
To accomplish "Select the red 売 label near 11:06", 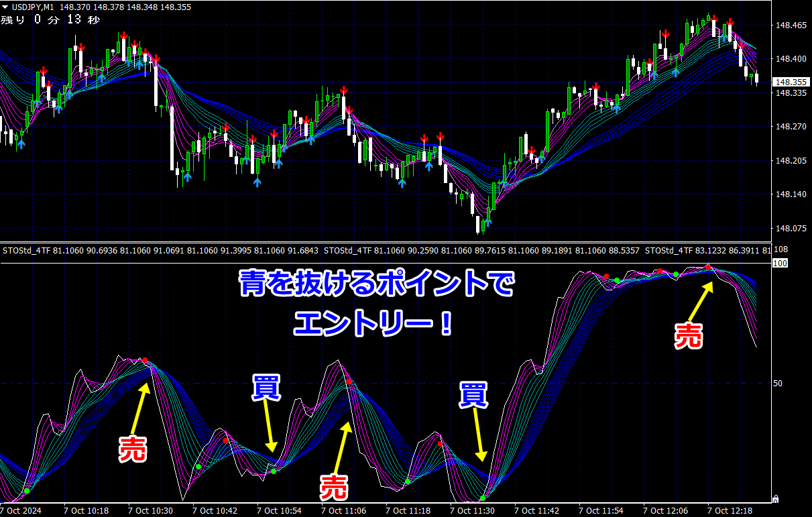I will tap(334, 486).
